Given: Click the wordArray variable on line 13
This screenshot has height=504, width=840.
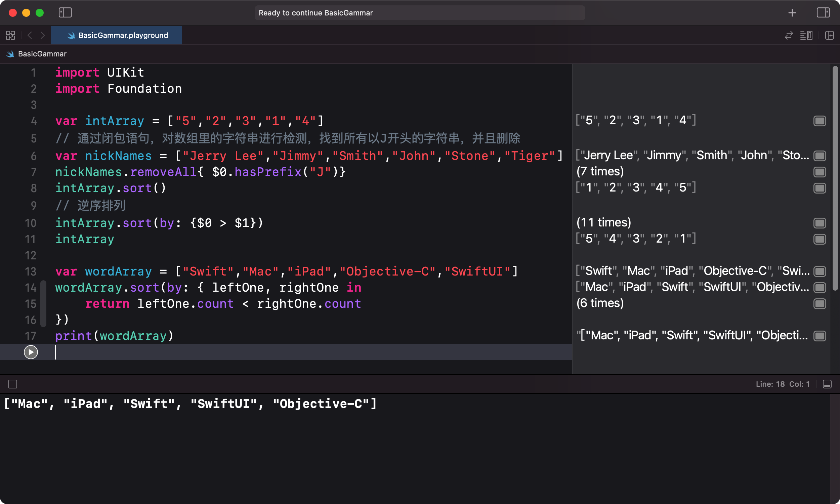Looking at the screenshot, I should [x=118, y=271].
